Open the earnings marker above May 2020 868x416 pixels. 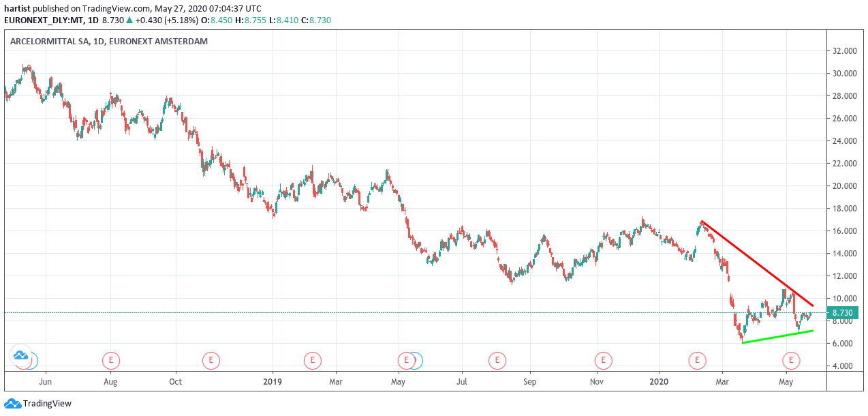(x=791, y=359)
